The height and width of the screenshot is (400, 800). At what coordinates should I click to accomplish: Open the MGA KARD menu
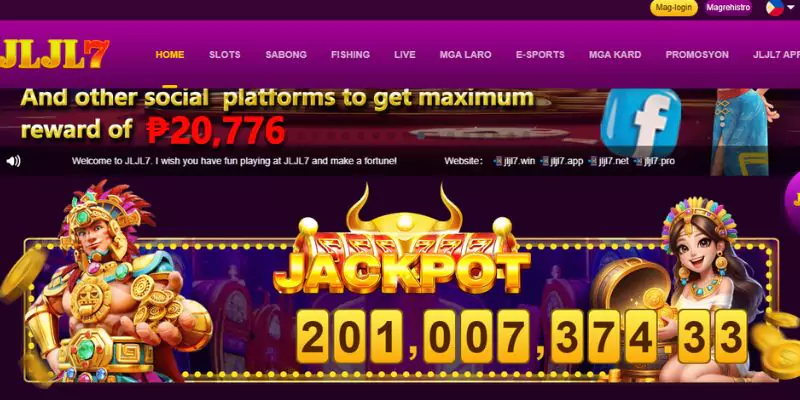click(x=615, y=55)
